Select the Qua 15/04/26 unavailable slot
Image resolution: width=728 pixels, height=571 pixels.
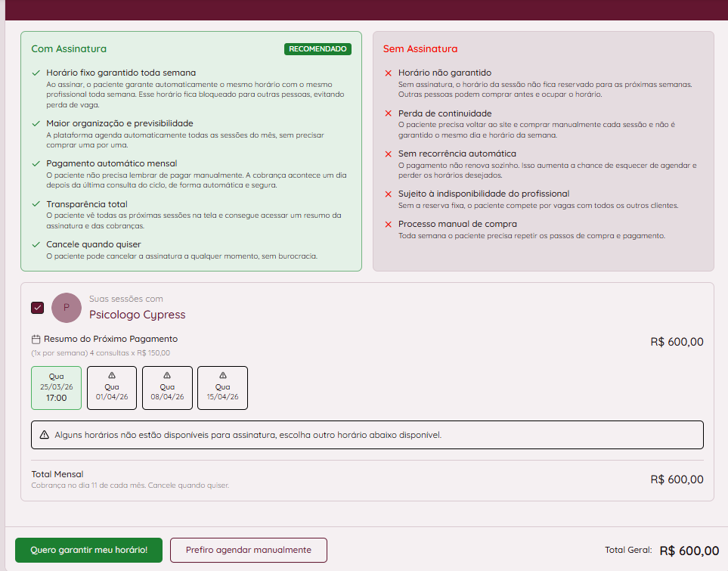(222, 388)
